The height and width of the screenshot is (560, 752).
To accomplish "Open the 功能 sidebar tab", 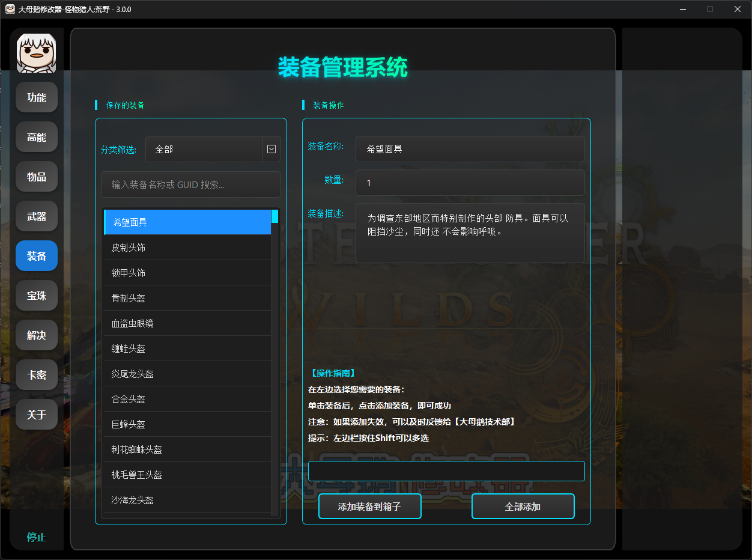I will click(x=37, y=97).
